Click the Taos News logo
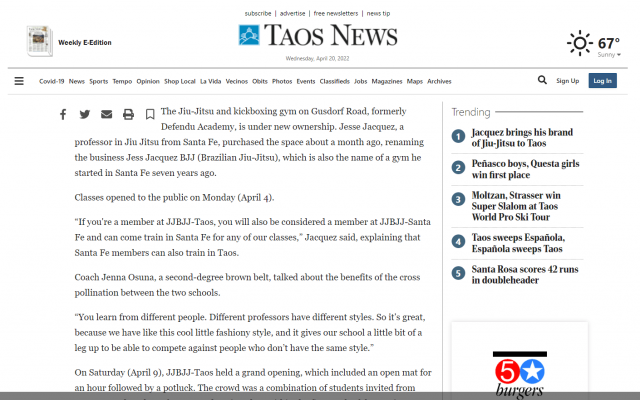 [x=318, y=36]
